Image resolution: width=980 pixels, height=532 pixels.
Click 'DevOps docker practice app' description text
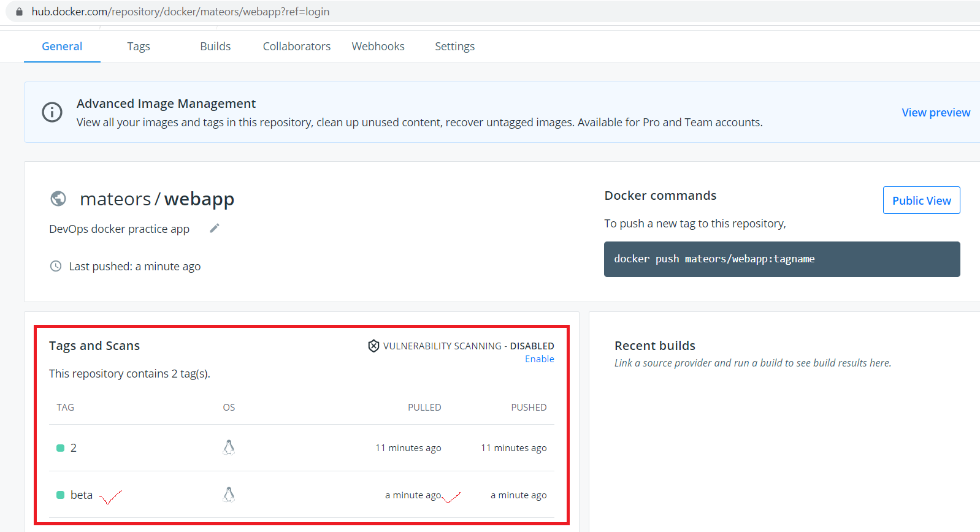(x=120, y=229)
